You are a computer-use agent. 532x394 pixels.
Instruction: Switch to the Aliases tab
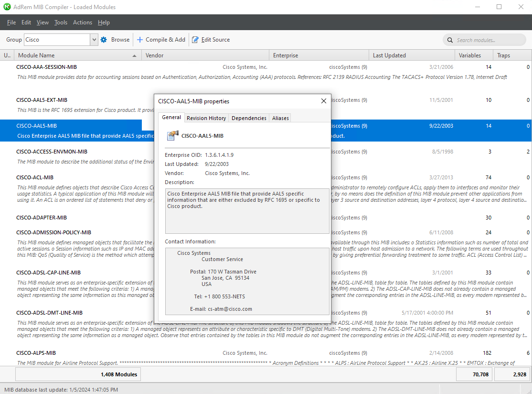pyautogui.click(x=280, y=118)
